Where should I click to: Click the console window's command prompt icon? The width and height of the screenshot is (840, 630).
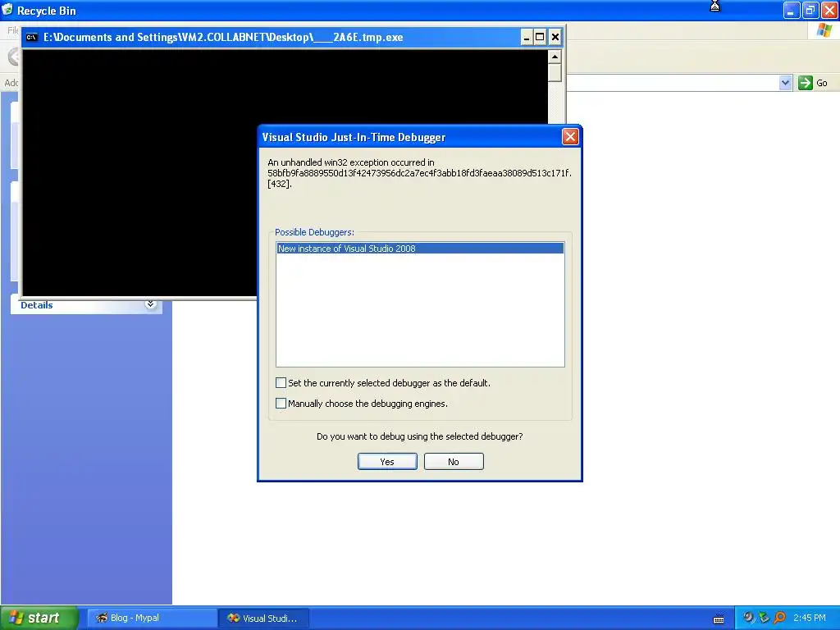[32, 37]
